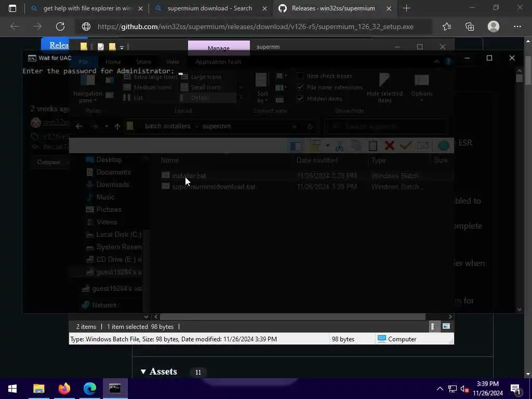Select supermiuminstdownload.bat file
Screen dimensions: 532x399
214,187
